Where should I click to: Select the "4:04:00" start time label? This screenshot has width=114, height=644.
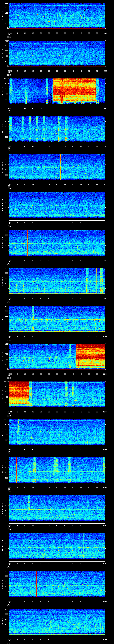pos(9,147)
